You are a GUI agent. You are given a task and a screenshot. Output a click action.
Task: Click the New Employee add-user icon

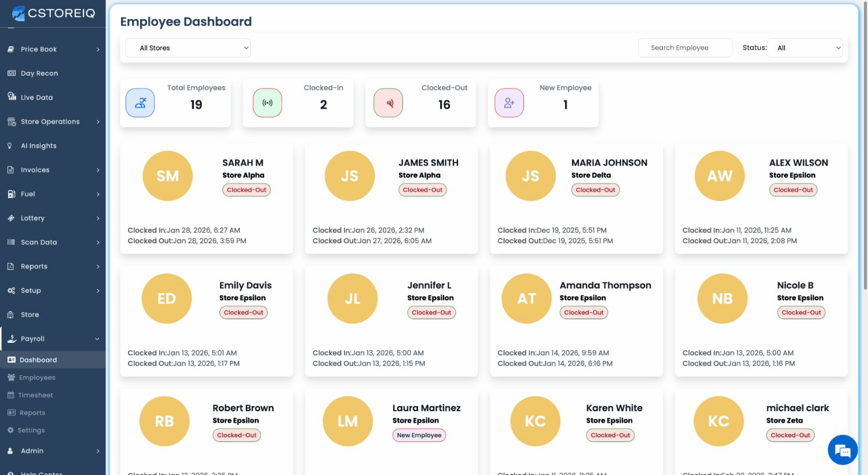(509, 103)
